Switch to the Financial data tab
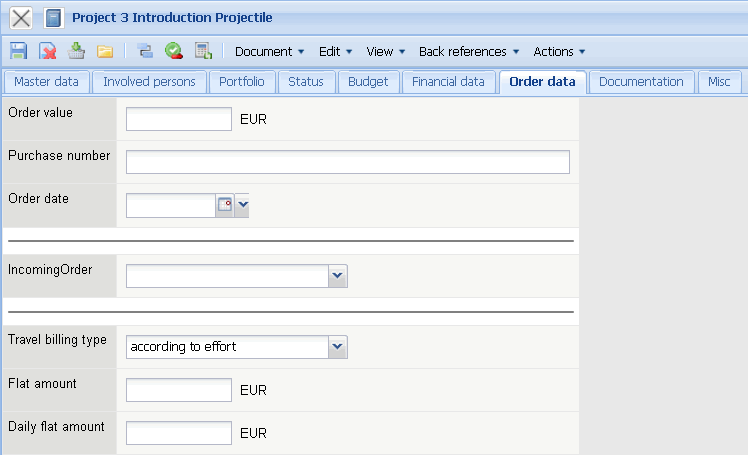This screenshot has width=748, height=455. [x=448, y=82]
